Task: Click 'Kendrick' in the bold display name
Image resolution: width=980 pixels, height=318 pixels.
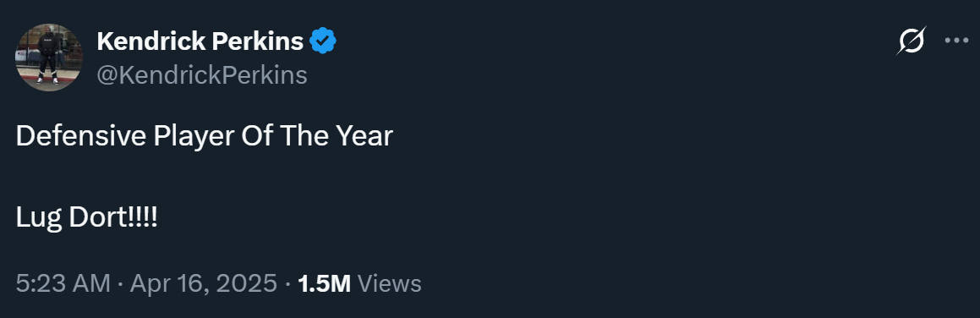Action: pos(151,41)
